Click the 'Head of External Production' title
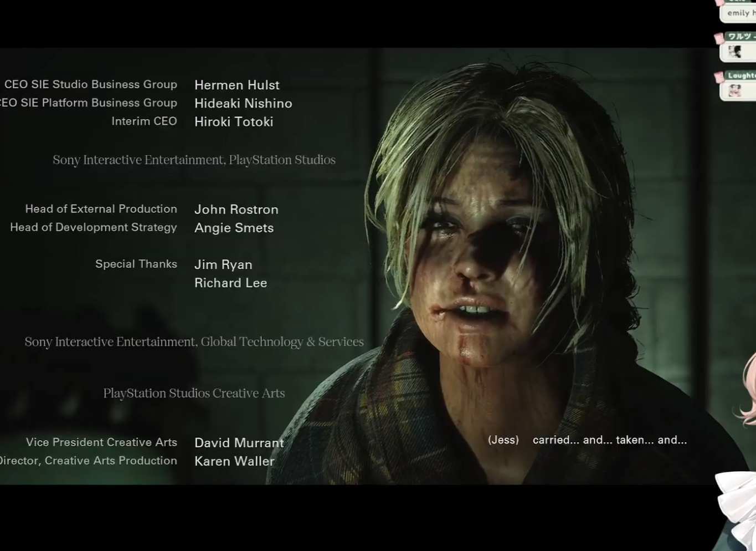The image size is (756, 551). coord(101,208)
